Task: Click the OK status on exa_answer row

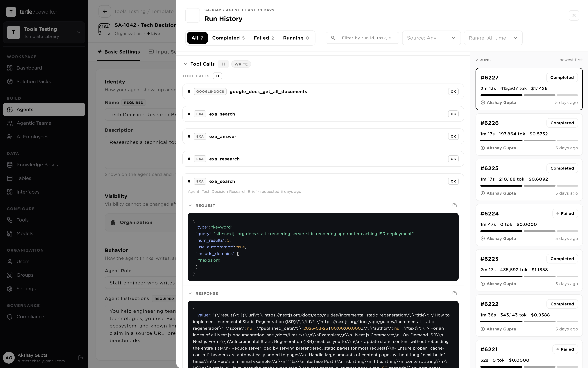Action: [x=453, y=137]
